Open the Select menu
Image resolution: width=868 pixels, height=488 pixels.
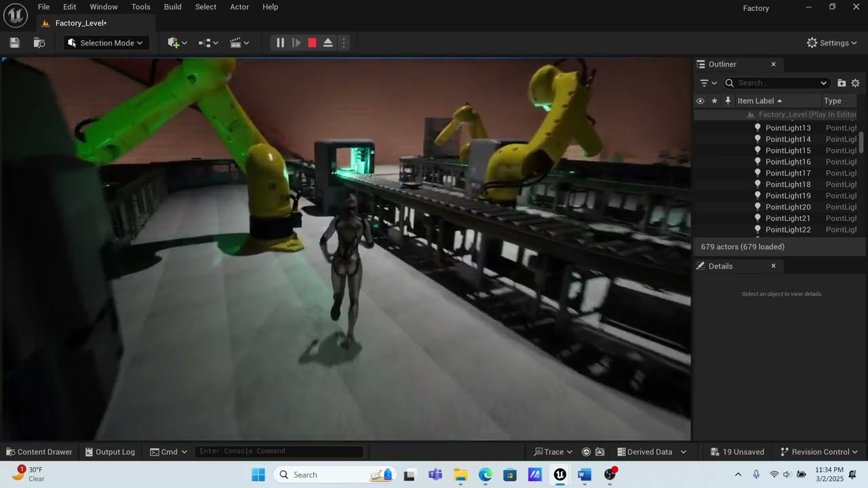(x=205, y=7)
